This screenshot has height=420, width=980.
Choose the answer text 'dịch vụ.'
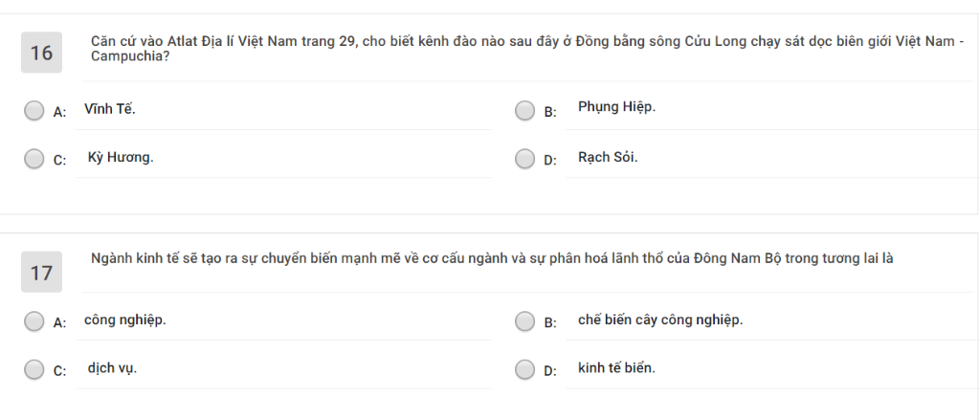pos(113,368)
